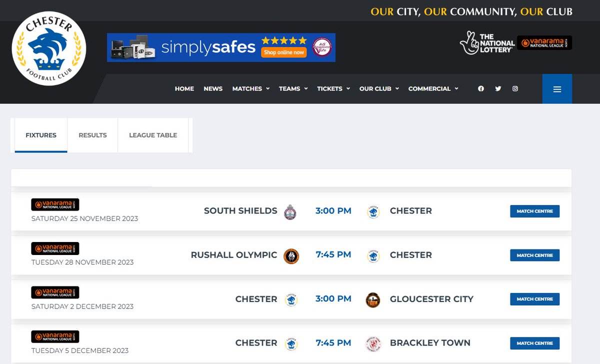Keep the FIXTURES tab selected
Screen dimensions: 600x364
click(40, 135)
